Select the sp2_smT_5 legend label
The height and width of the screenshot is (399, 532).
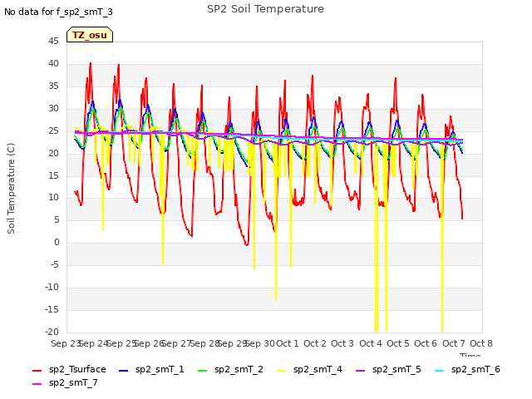pos(397,369)
